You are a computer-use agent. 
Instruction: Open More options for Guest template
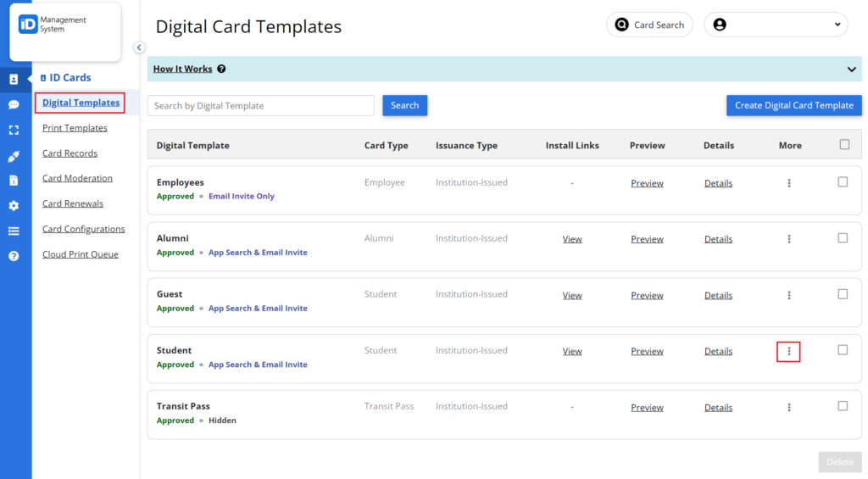pyautogui.click(x=789, y=295)
